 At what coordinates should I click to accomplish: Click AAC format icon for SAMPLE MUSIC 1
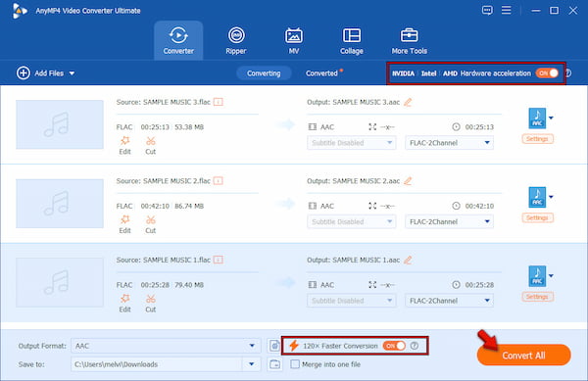[537, 276]
